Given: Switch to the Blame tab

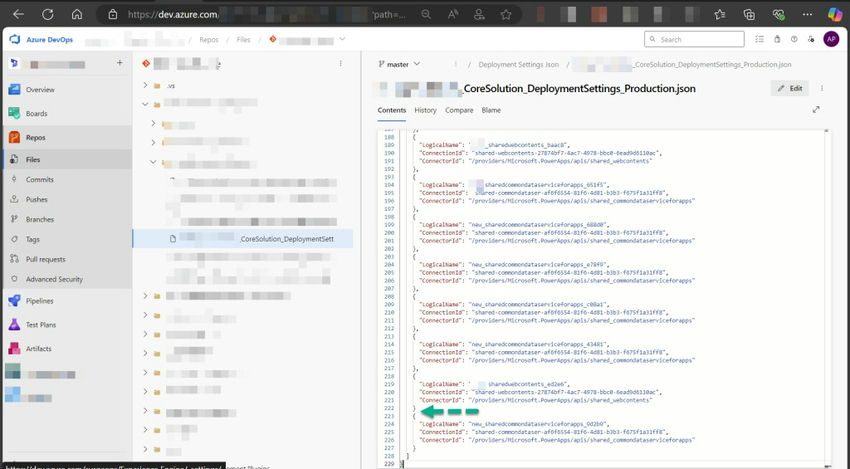Looking at the screenshot, I should [x=491, y=110].
